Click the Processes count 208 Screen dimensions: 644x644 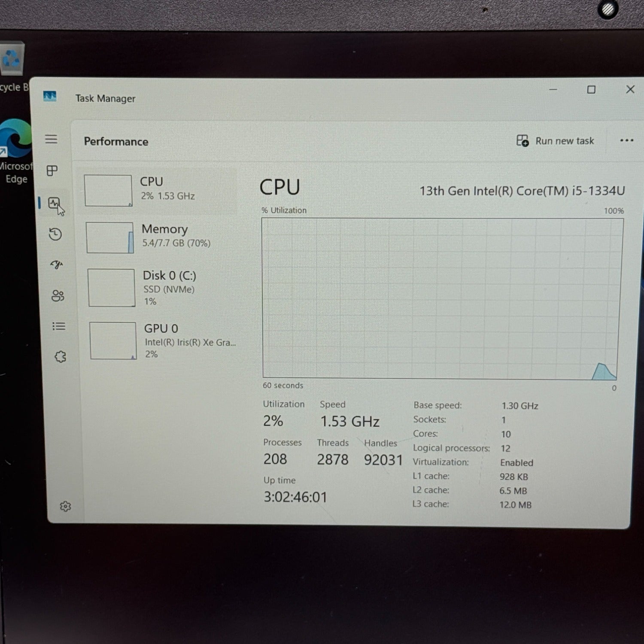coord(275,459)
